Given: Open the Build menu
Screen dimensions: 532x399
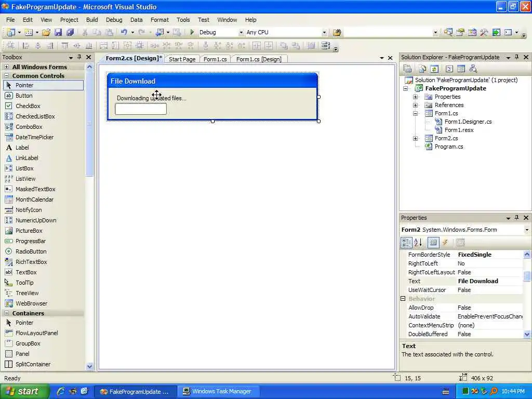Looking at the screenshot, I should [x=92, y=20].
